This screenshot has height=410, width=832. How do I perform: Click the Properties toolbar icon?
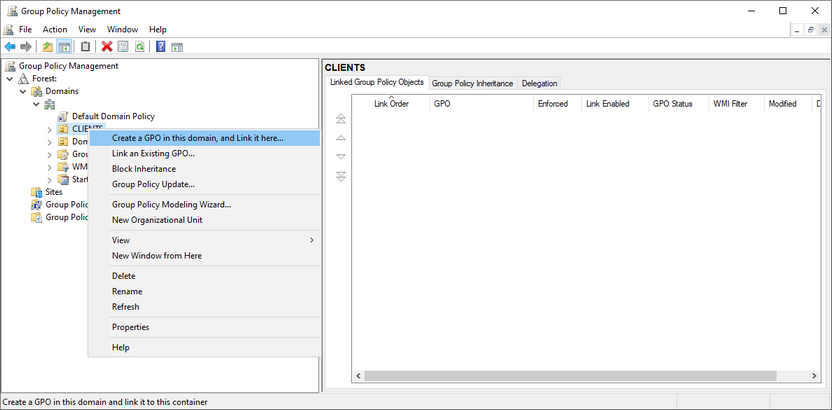[x=123, y=47]
